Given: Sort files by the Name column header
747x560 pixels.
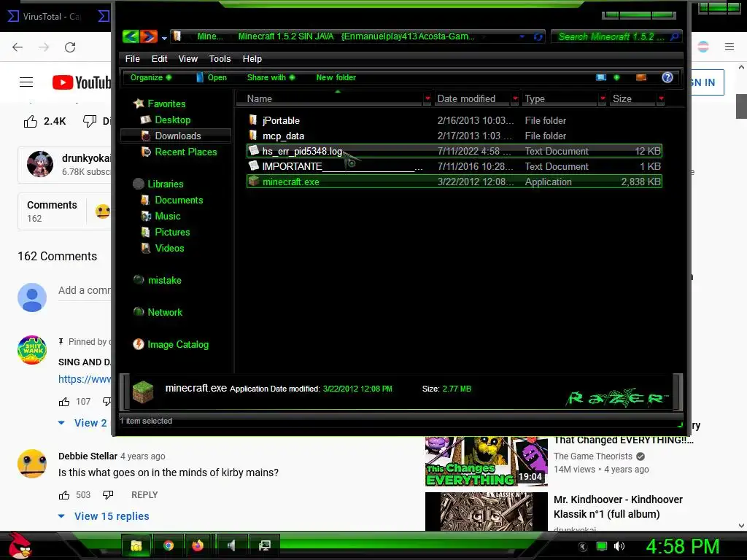Looking at the screenshot, I should 260,98.
